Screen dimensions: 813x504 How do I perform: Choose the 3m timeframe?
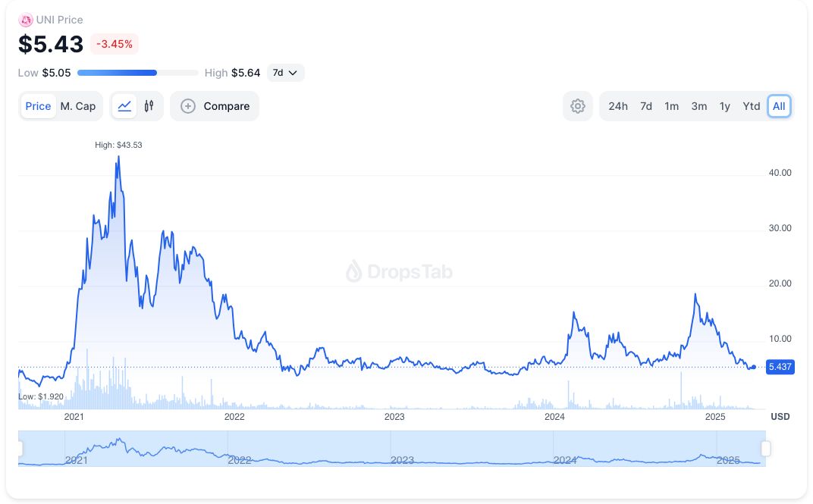click(699, 106)
